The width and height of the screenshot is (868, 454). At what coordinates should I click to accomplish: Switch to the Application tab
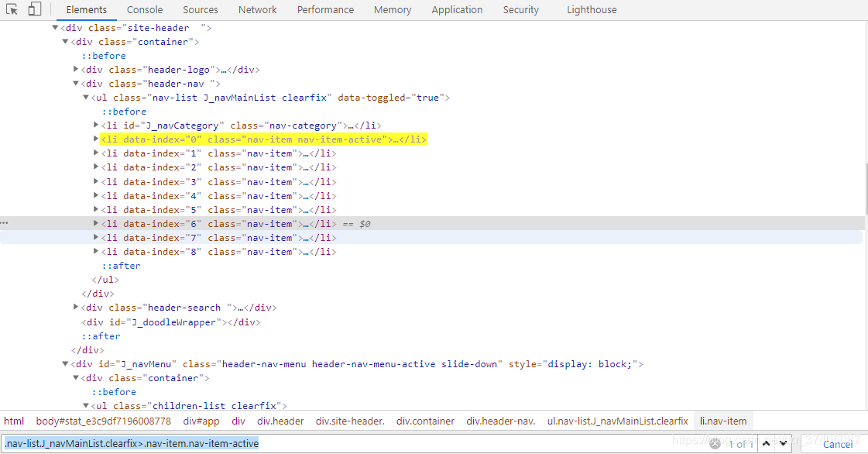click(457, 9)
